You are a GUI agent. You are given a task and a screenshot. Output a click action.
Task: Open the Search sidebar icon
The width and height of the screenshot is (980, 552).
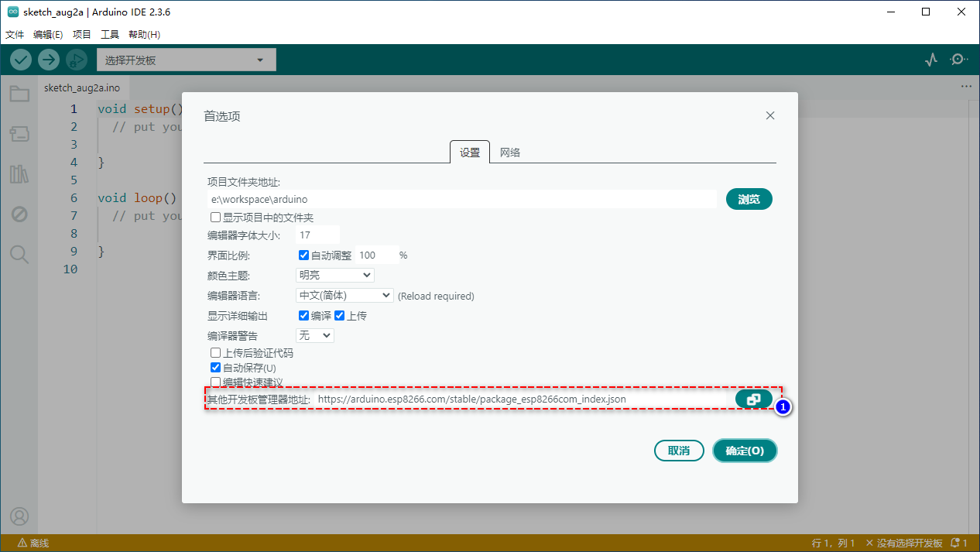point(19,254)
